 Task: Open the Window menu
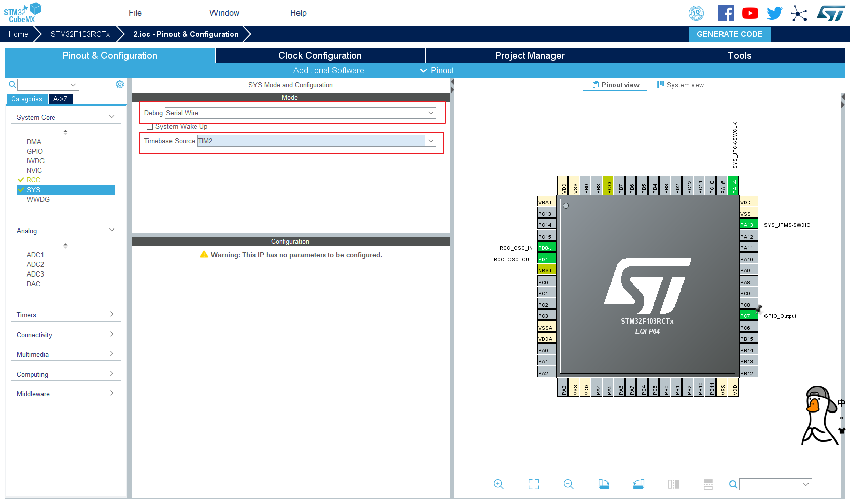(x=225, y=13)
